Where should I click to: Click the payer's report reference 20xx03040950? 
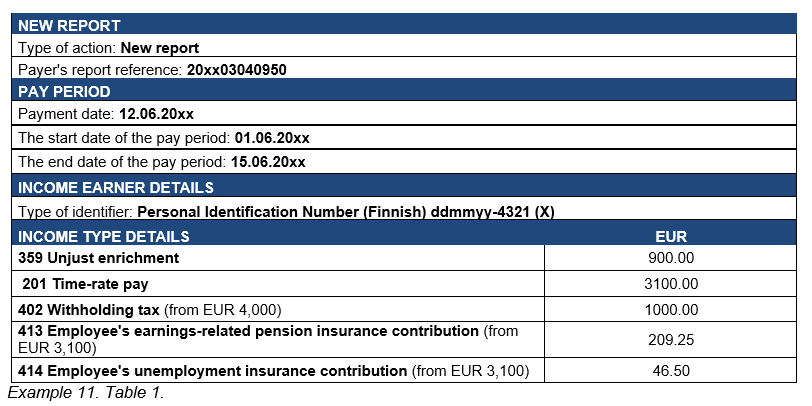tap(243, 70)
